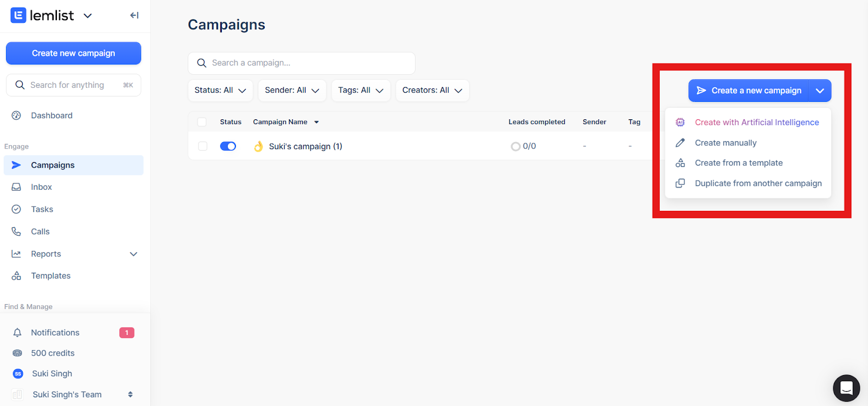868x406 pixels.
Task: Click the template shapes icon in dropdown menu
Action: click(x=680, y=163)
